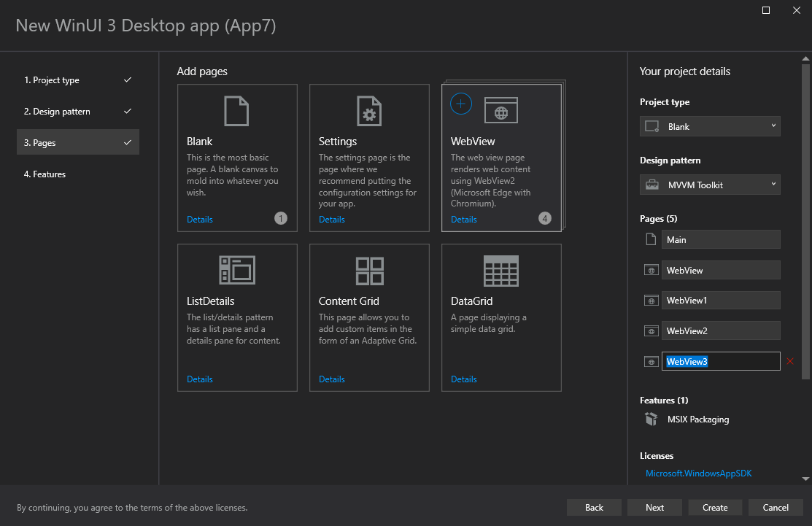
Task: Remove WebView3 page with red X
Action: pyautogui.click(x=790, y=361)
